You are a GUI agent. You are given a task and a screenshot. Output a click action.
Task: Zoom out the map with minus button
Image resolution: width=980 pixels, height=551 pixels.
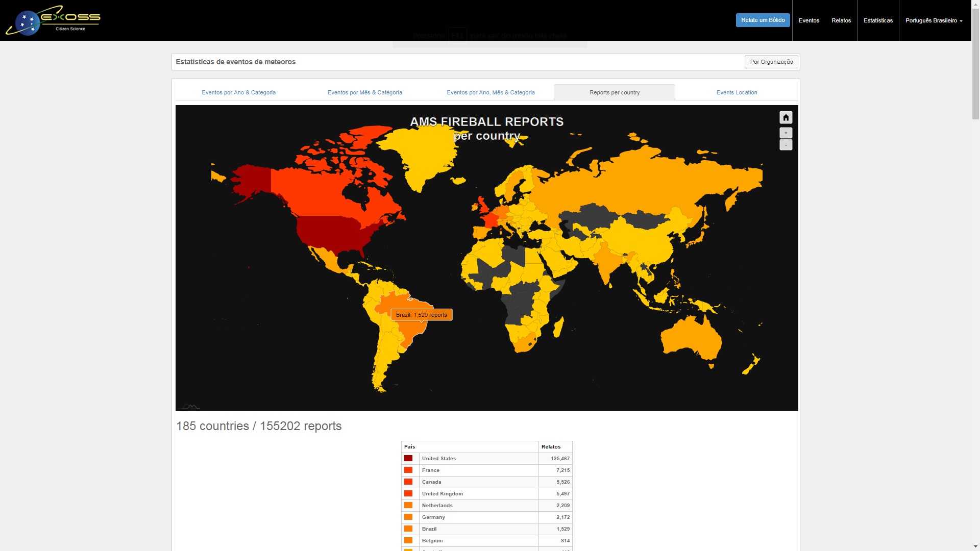tap(786, 145)
